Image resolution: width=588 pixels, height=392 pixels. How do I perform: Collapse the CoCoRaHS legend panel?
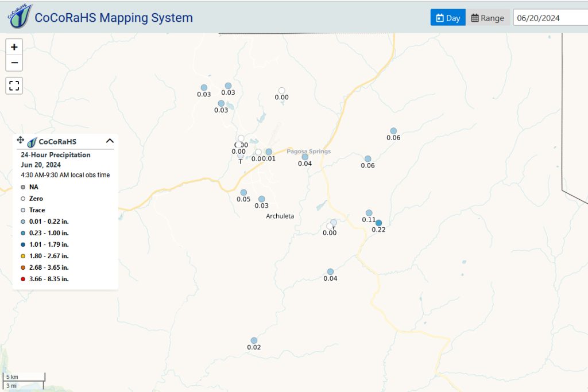[x=110, y=141]
